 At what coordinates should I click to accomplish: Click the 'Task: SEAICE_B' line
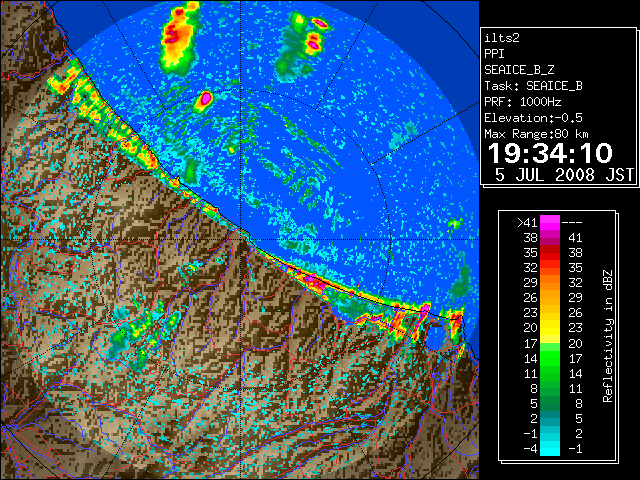click(x=533, y=86)
